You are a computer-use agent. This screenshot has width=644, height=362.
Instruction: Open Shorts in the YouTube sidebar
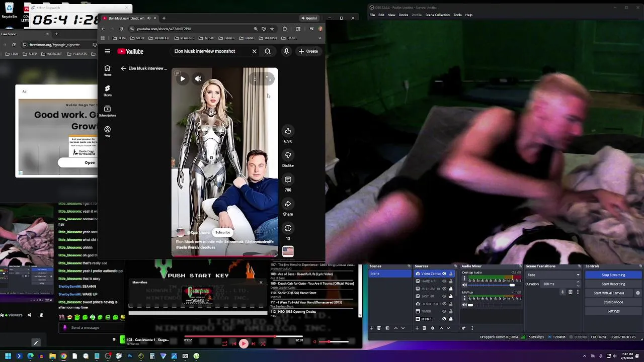tap(107, 90)
